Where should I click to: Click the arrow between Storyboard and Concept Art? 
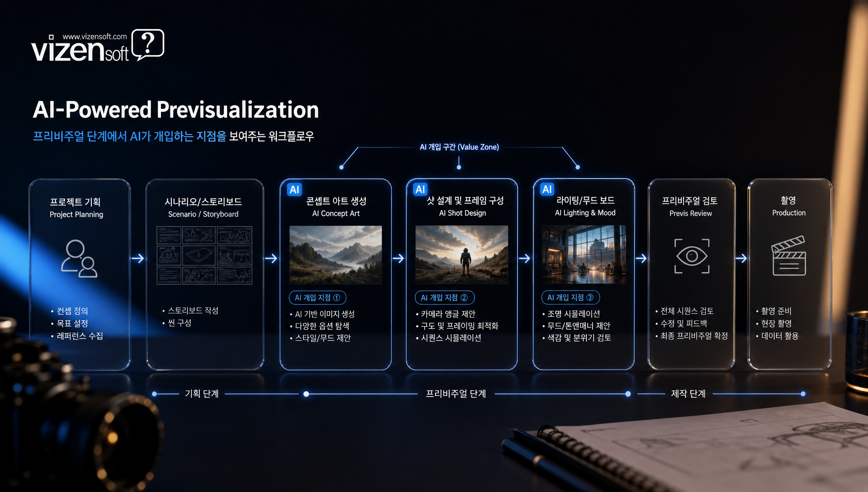pos(271,259)
